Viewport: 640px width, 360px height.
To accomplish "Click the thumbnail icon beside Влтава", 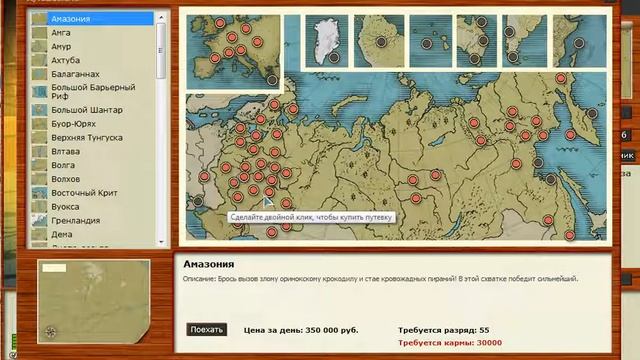I will [40, 151].
